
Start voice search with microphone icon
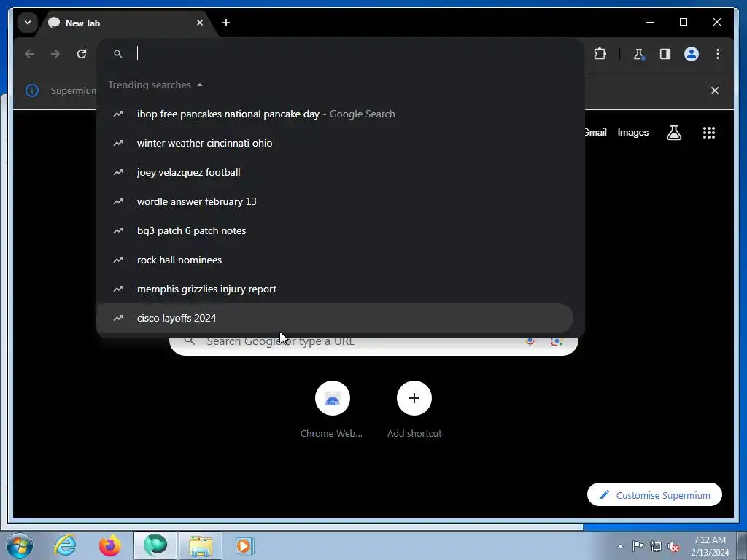click(x=530, y=341)
